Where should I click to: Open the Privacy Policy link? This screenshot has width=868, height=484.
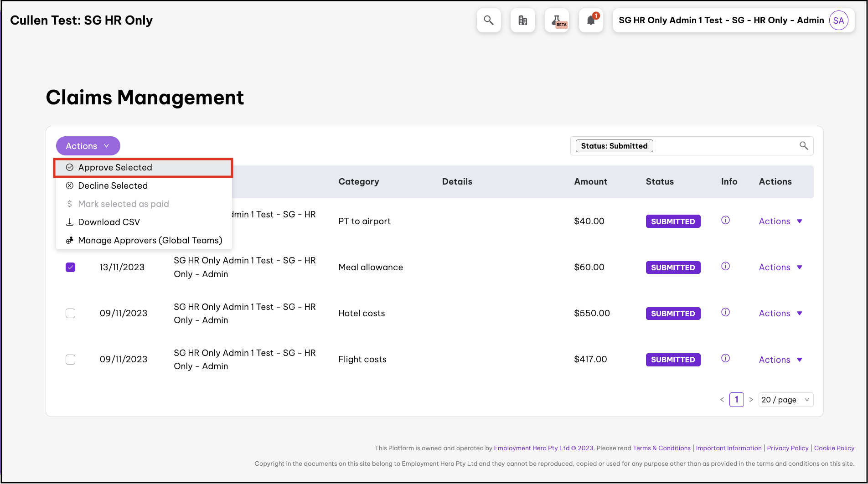point(787,448)
